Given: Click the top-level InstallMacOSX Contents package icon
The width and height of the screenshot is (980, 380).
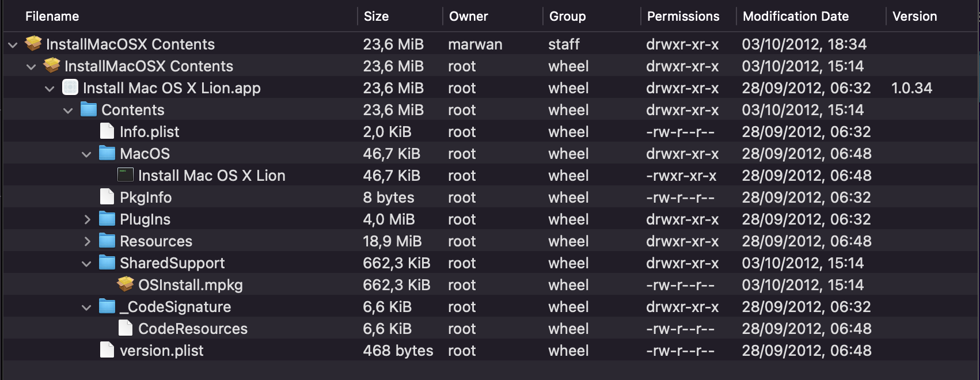Looking at the screenshot, I should [x=33, y=44].
